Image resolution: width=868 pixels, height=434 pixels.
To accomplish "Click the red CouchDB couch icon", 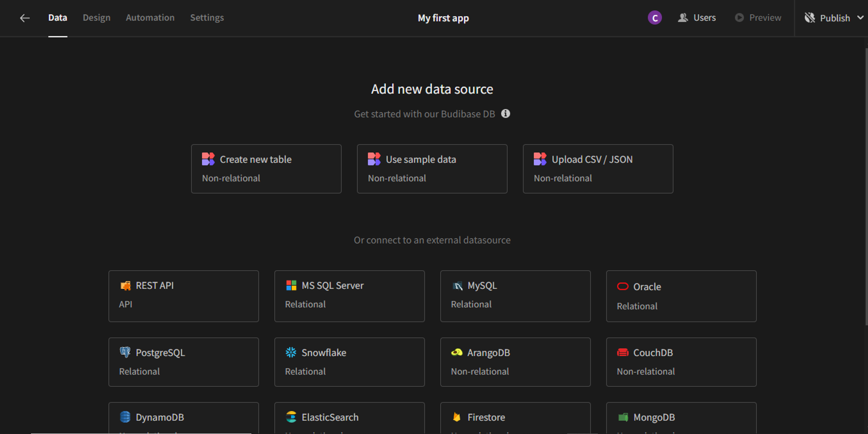I will [623, 352].
